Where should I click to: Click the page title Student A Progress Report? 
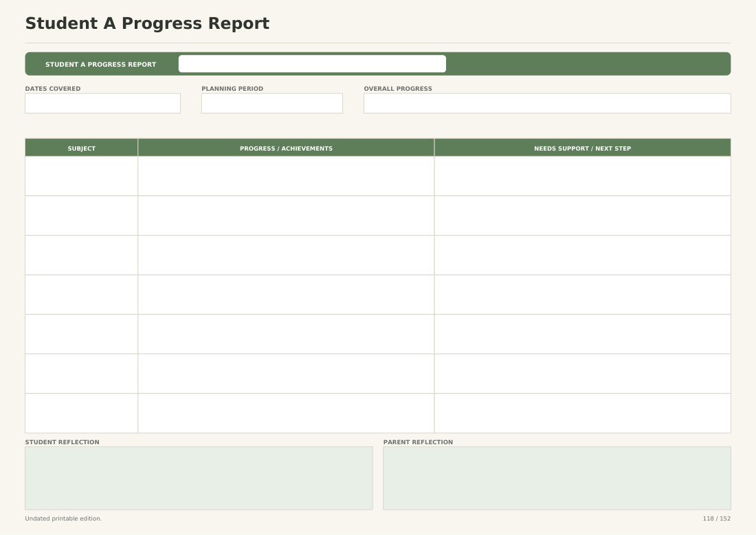[147, 23]
